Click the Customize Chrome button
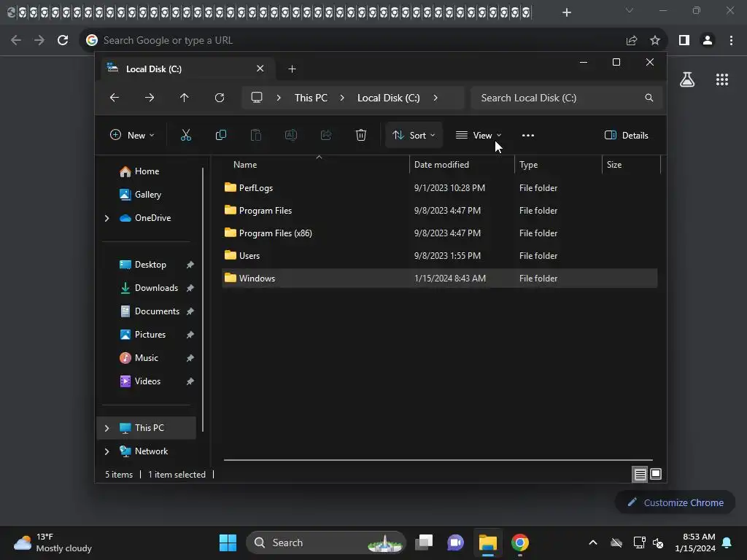 [x=675, y=502]
